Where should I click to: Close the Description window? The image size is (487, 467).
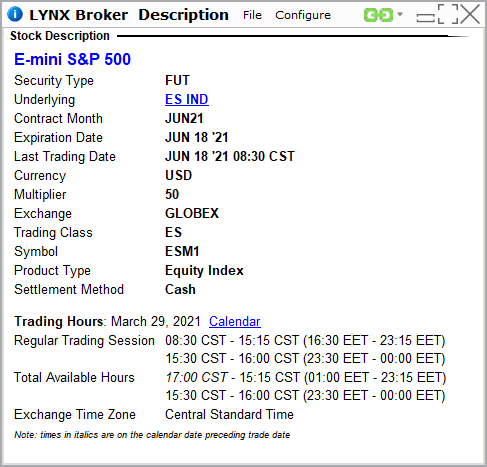pyautogui.click(x=470, y=14)
